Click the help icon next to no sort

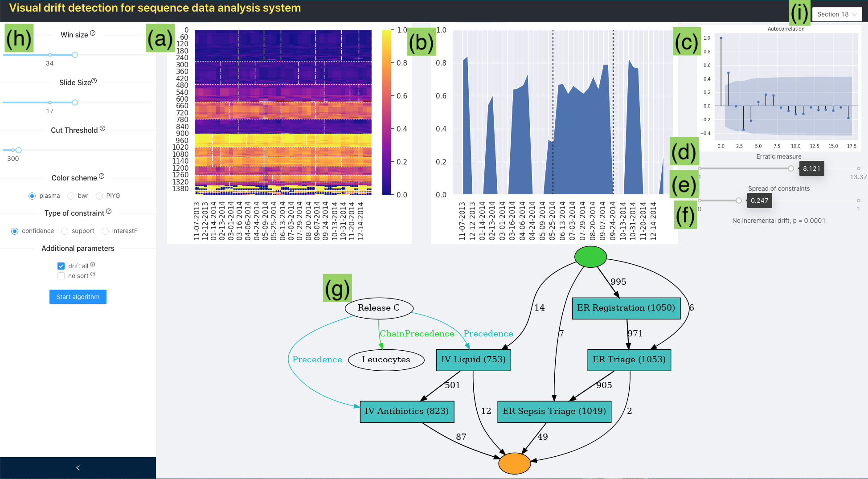point(93,274)
